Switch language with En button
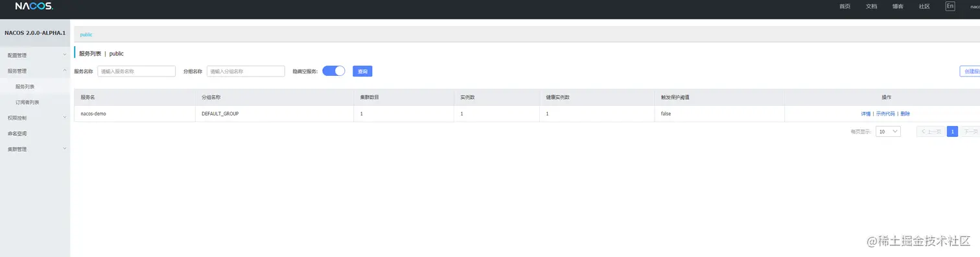The image size is (980, 257). pos(950,6)
